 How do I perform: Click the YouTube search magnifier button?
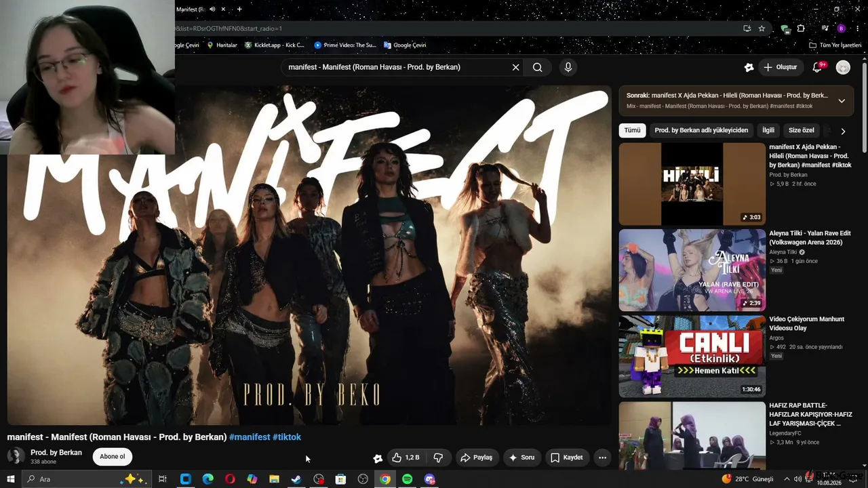pos(537,67)
